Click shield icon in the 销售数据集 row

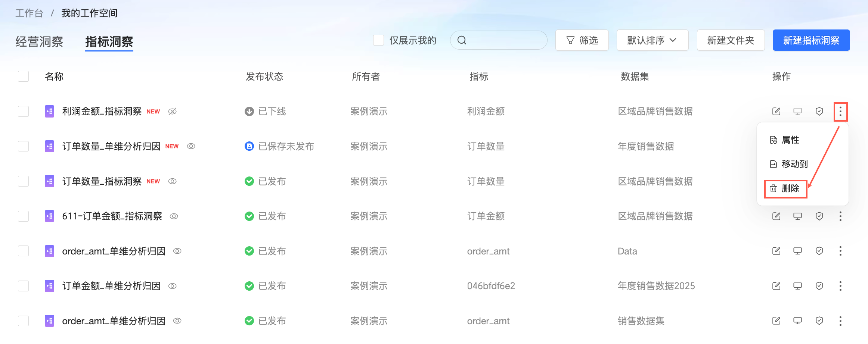819,320
